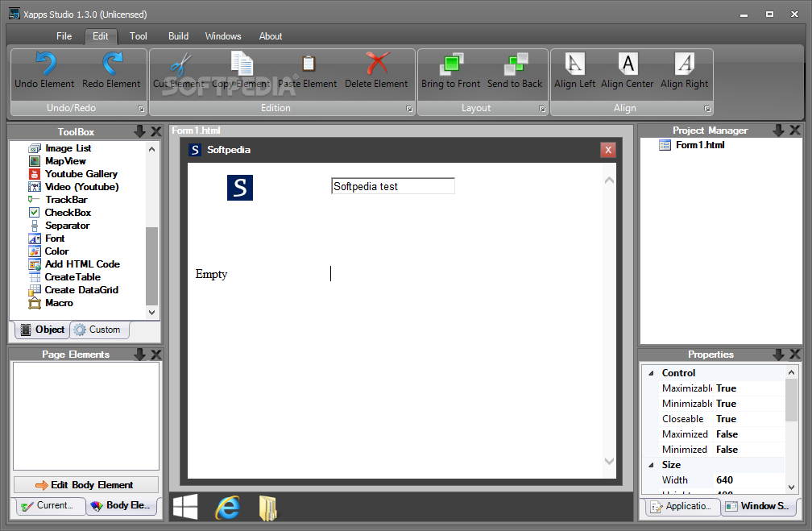Expand the Align group launcher

(x=707, y=109)
